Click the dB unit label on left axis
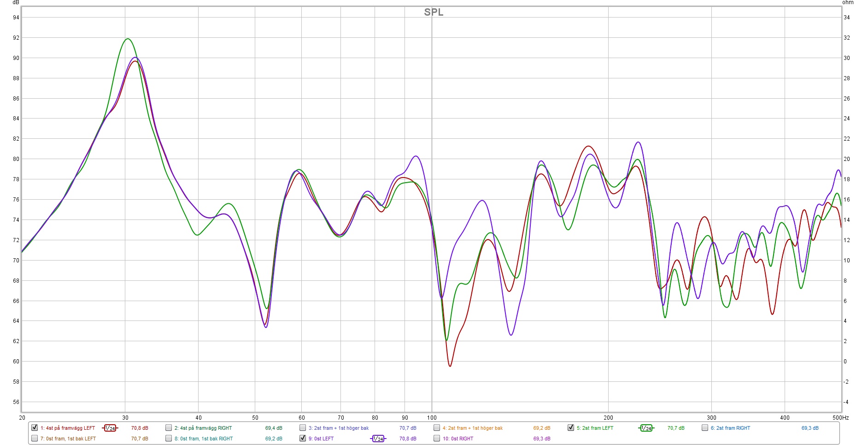 (x=16, y=3)
